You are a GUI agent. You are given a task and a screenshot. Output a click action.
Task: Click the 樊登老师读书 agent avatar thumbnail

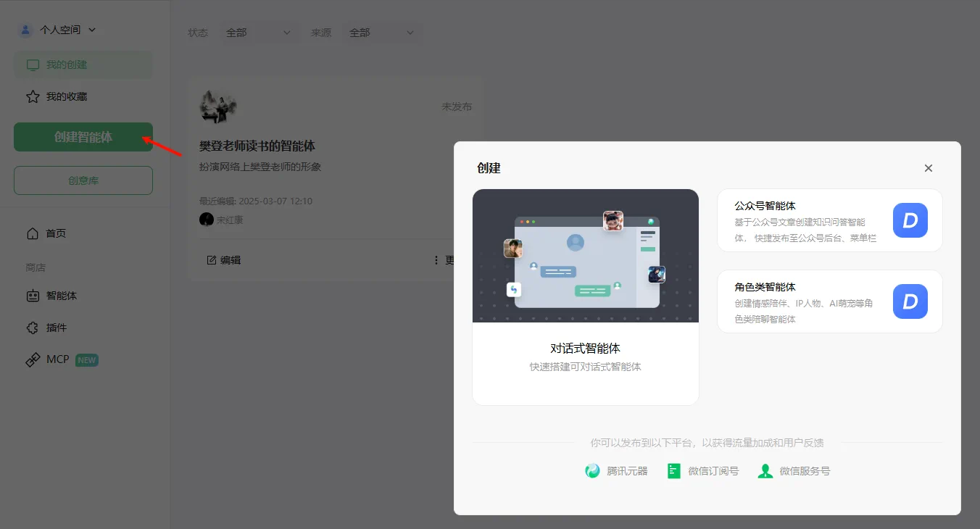(x=218, y=107)
